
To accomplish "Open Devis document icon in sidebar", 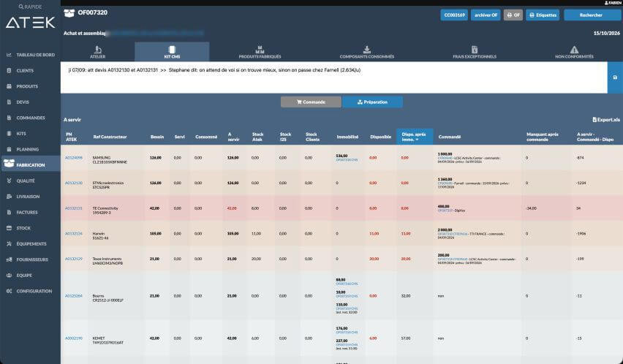I will coord(9,102).
